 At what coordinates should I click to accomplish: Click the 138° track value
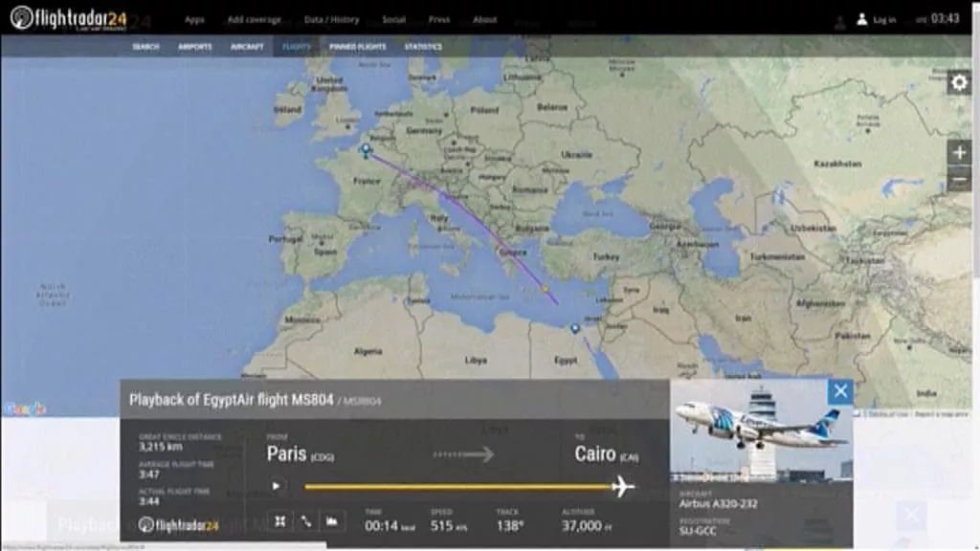coord(509,526)
